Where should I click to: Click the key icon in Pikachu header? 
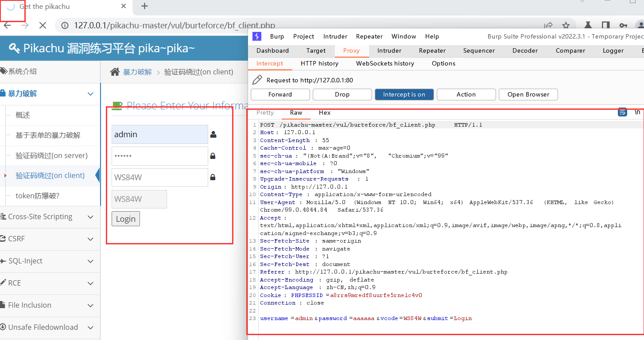click(14, 48)
